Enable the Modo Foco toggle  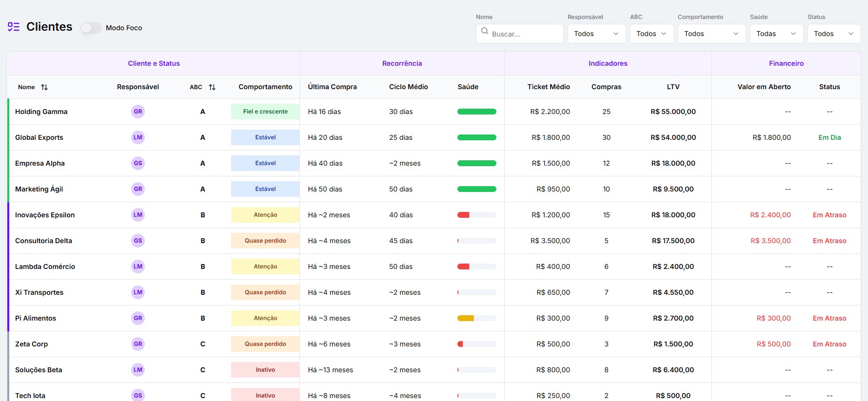(91, 28)
